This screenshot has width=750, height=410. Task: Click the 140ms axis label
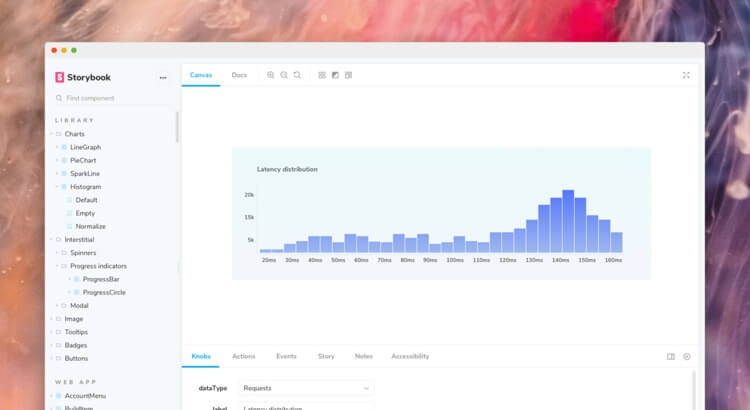click(561, 260)
